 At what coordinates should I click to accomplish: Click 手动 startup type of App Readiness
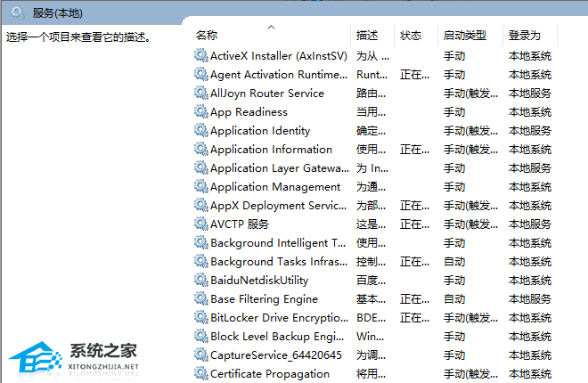454,112
